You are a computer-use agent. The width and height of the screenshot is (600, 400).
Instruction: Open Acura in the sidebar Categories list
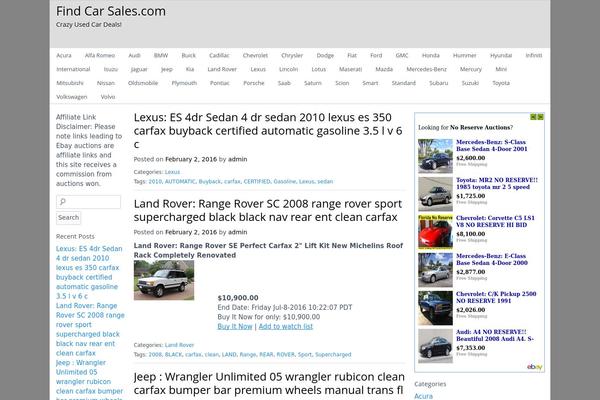[x=423, y=396]
